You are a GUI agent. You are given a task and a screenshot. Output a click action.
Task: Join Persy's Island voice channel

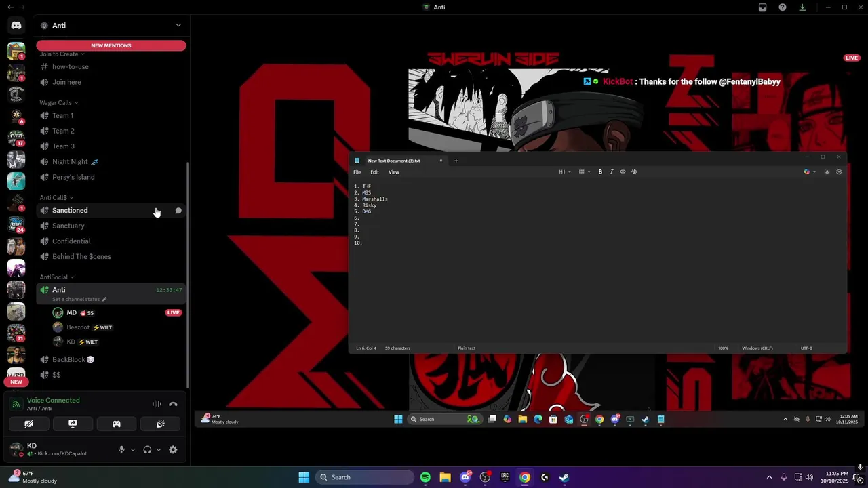111,177
